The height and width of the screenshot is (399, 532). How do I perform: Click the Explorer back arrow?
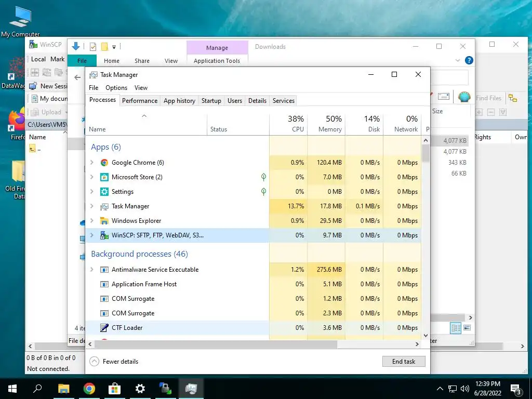[77, 78]
